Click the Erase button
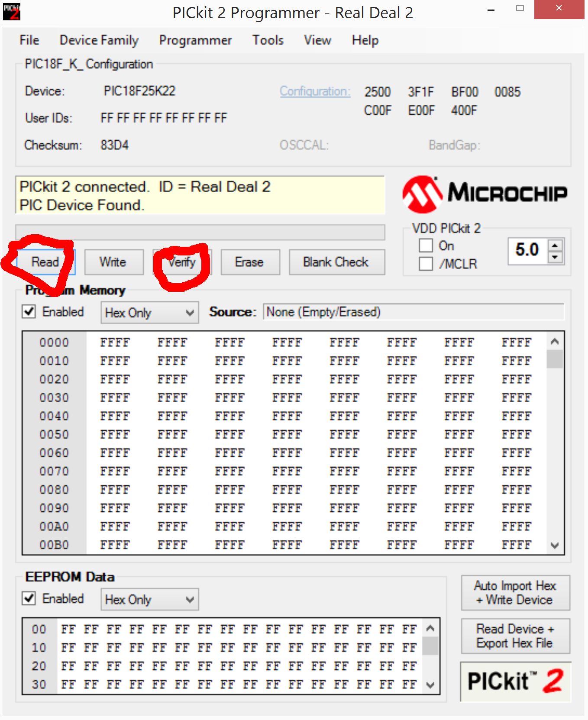Screen dimensions: 588x720 (250, 262)
